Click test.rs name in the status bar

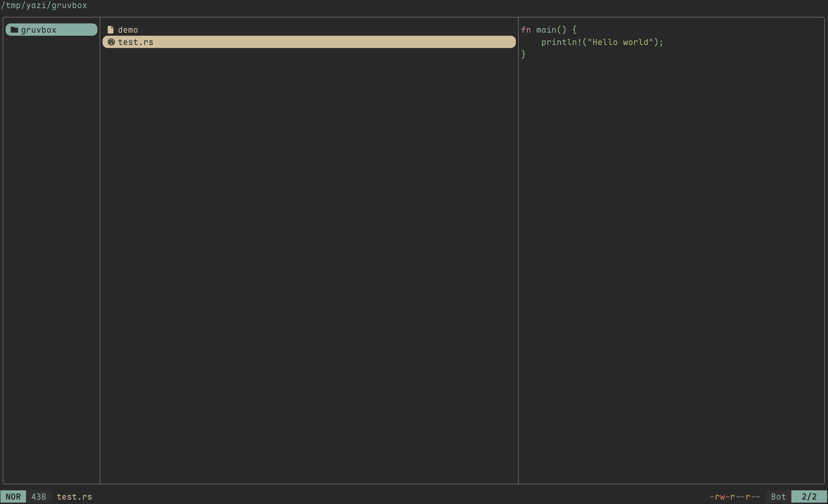74,497
